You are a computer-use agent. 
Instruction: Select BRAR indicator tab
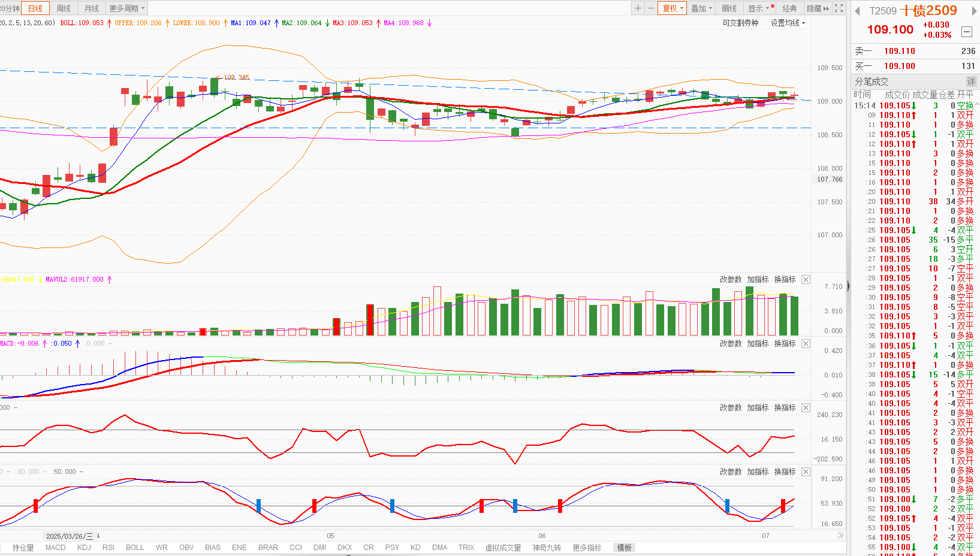(268, 548)
